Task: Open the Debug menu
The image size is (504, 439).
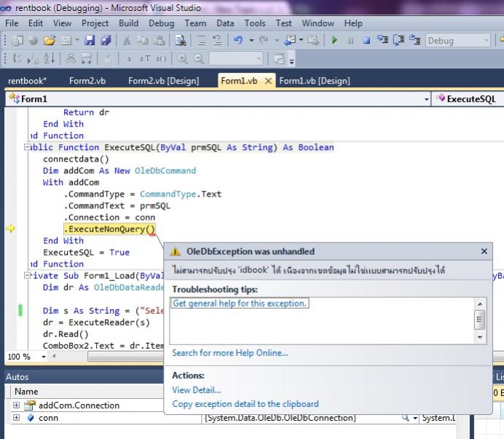Action: [161, 23]
